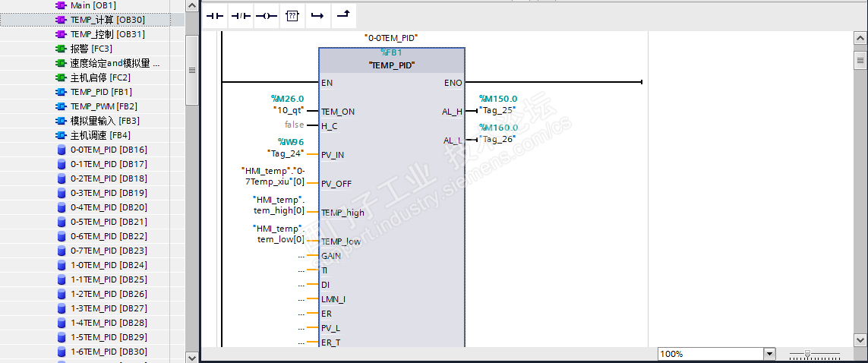Click the 0-7Temp_xiu[0] operand at PV_OFF
The image size is (868, 363).
pos(273,176)
